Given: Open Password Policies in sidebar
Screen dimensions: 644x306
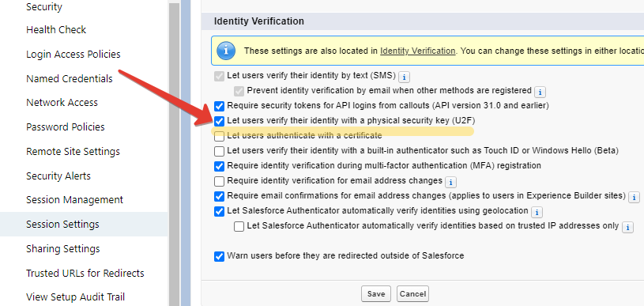Looking at the screenshot, I should click(66, 127).
